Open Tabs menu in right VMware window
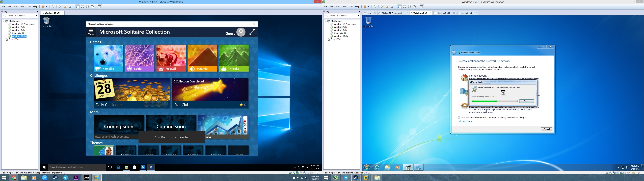644x181 pixels. (x=351, y=7)
